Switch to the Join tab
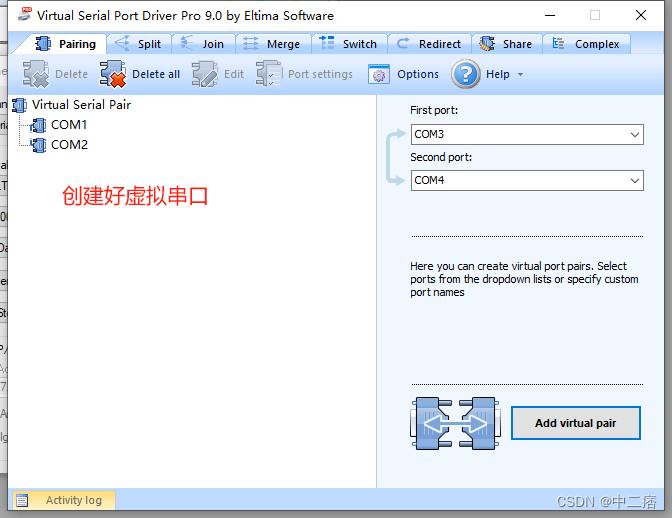This screenshot has width=672, height=518. (203, 44)
